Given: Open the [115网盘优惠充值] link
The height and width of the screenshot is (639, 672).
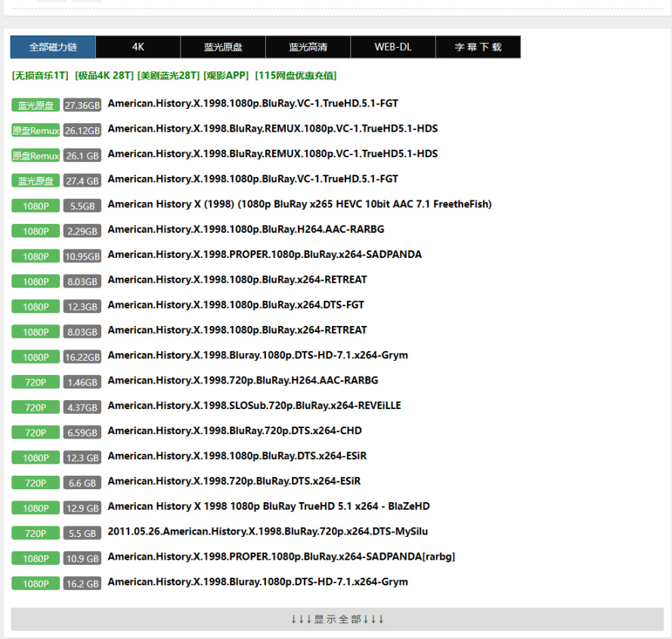Looking at the screenshot, I should [296, 76].
